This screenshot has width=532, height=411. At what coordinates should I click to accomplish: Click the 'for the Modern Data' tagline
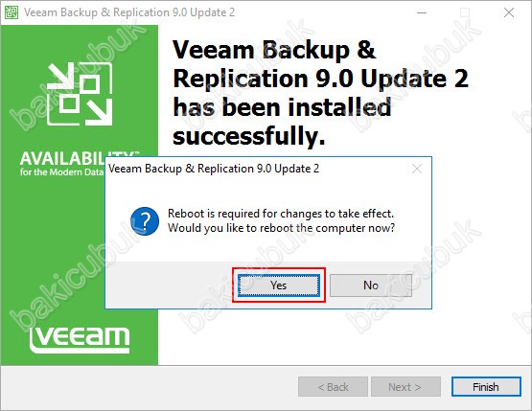coord(61,171)
